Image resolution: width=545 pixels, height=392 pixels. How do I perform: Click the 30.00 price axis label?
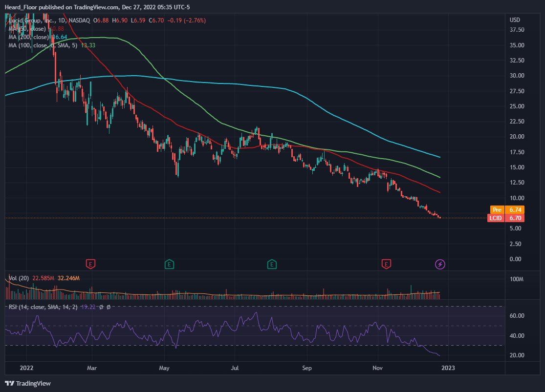click(517, 76)
